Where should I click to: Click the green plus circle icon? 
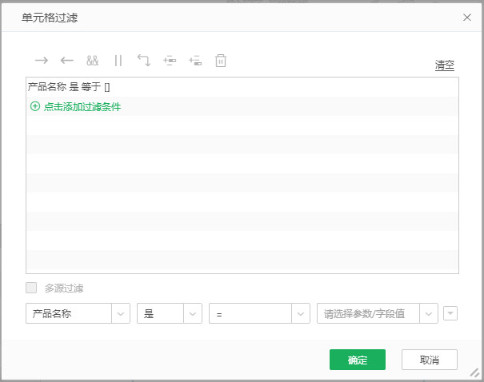click(35, 106)
